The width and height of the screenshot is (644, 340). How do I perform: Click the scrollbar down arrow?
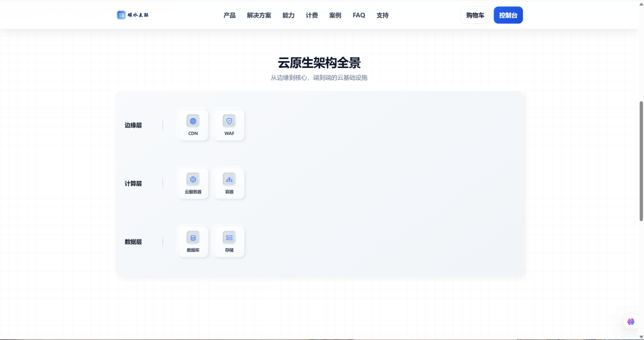click(641, 337)
